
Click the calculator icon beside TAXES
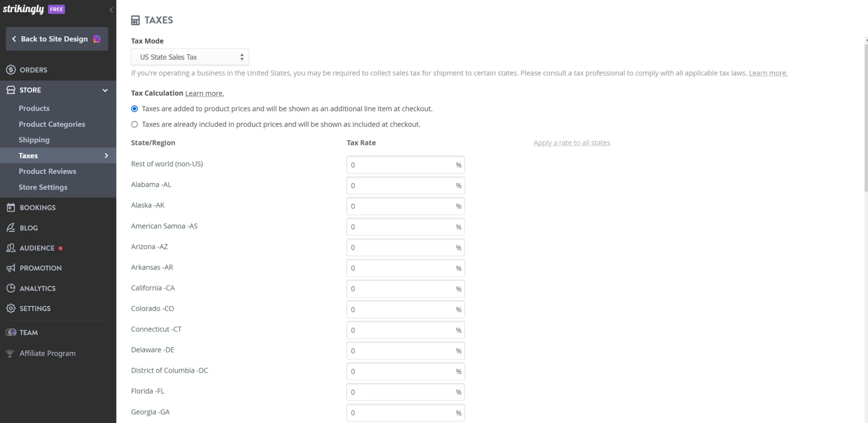pos(135,20)
